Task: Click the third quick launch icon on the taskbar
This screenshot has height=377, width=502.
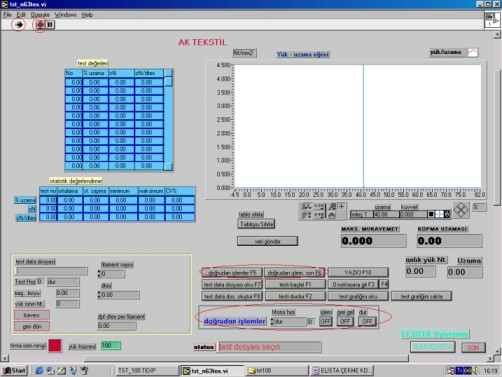Action: click(62, 370)
